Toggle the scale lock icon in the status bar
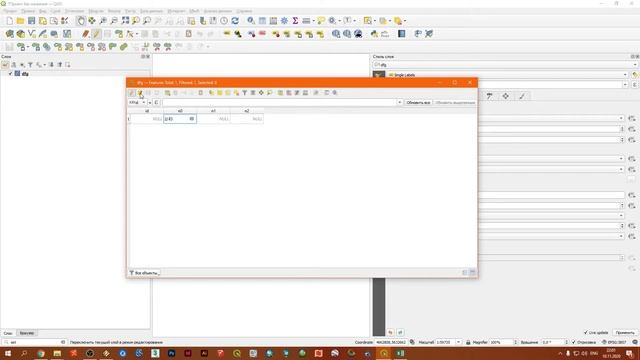Screen dimensions: 640x360 tap(468, 342)
